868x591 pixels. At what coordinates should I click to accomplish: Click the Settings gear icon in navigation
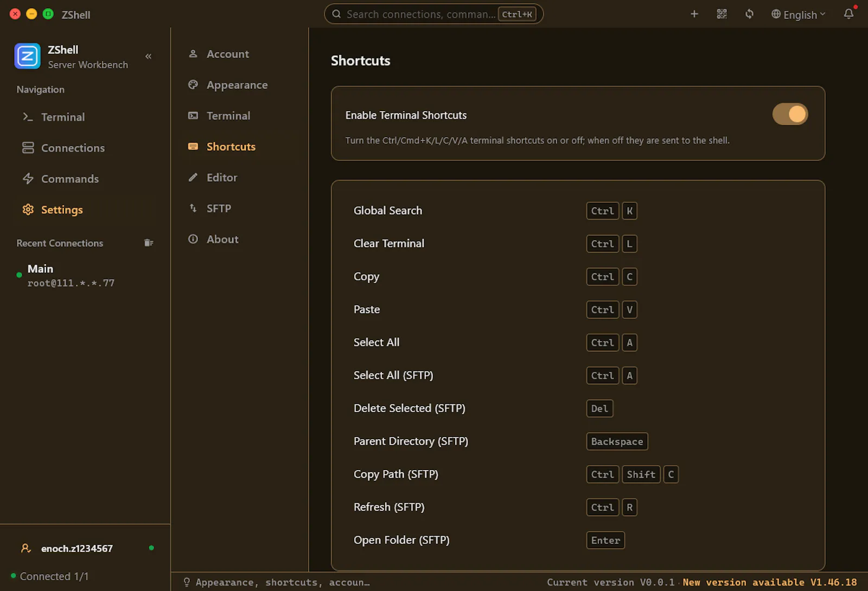tap(28, 209)
